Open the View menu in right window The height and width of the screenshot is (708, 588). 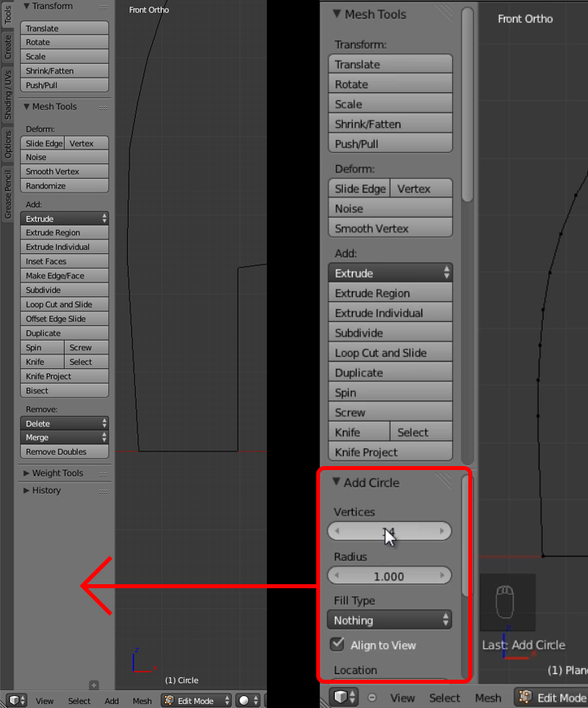(x=403, y=697)
